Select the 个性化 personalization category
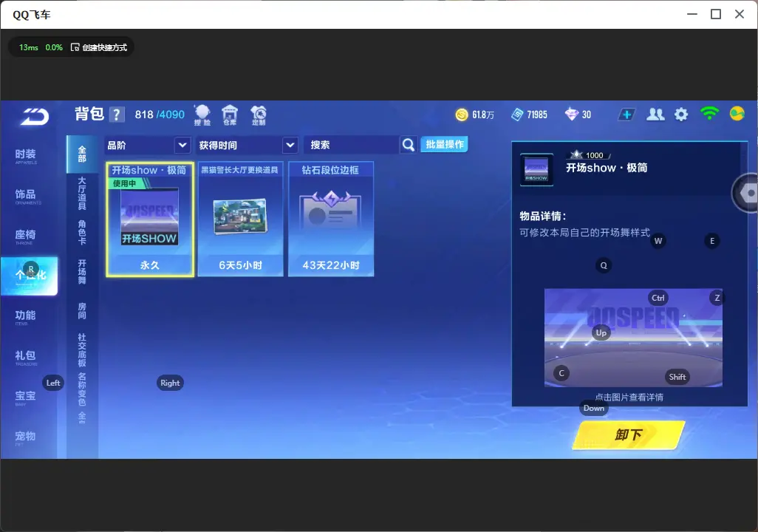 click(29, 276)
